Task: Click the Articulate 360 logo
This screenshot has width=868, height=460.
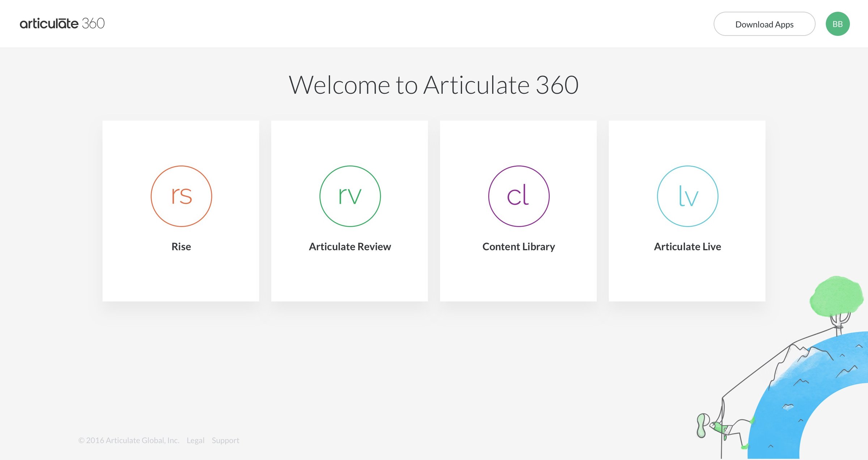Action: pos(62,24)
